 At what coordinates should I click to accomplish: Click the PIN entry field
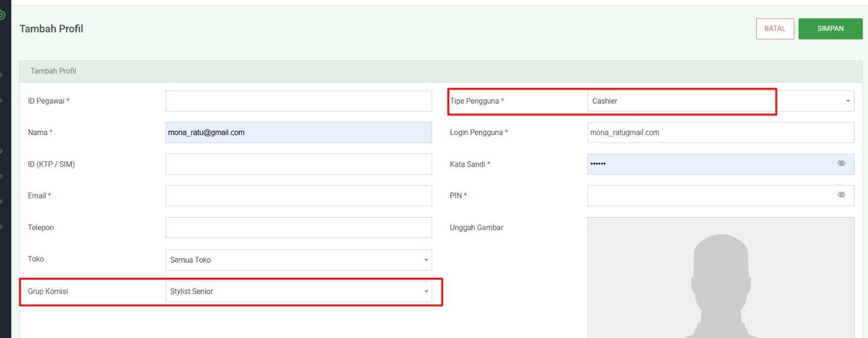[711, 195]
